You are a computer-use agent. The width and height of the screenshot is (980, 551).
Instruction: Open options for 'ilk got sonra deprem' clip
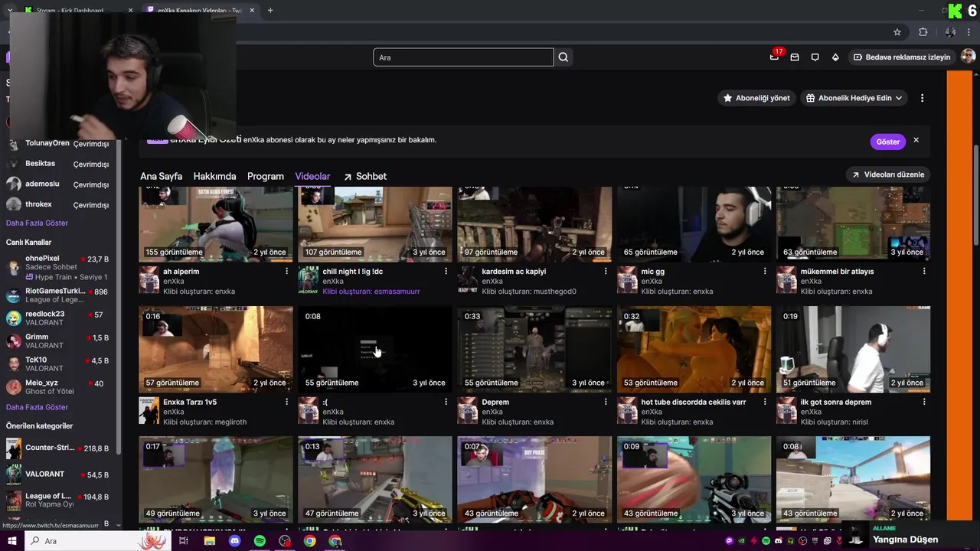click(x=924, y=402)
